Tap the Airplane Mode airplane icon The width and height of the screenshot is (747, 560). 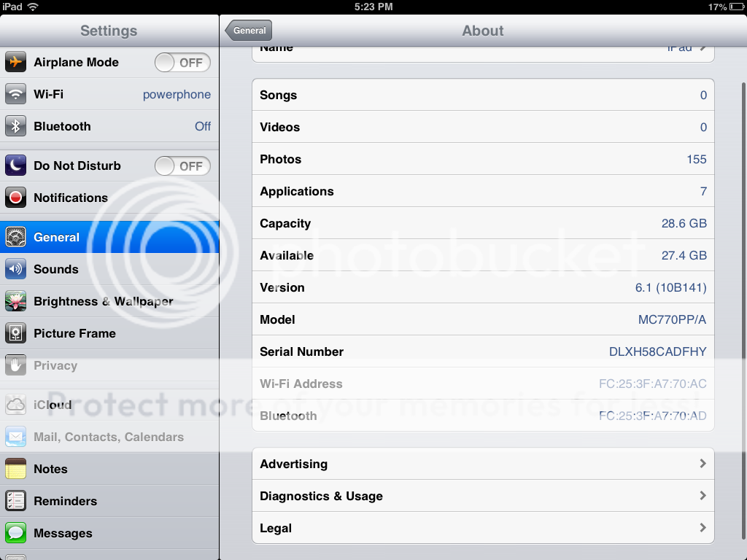point(15,62)
